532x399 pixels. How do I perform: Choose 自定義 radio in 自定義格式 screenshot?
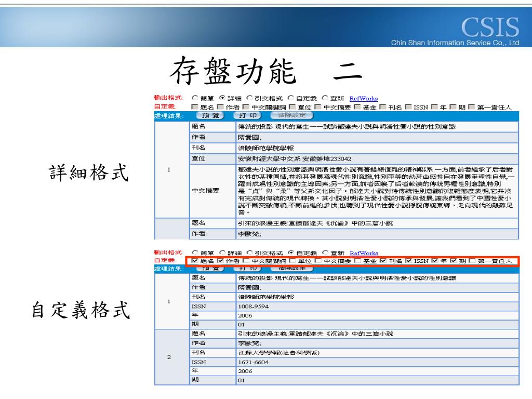pyautogui.click(x=291, y=253)
